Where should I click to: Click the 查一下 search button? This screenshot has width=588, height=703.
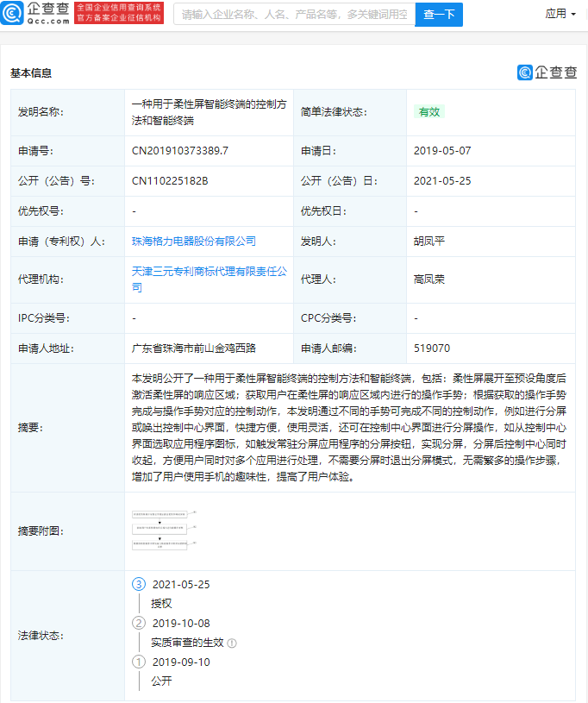439,15
